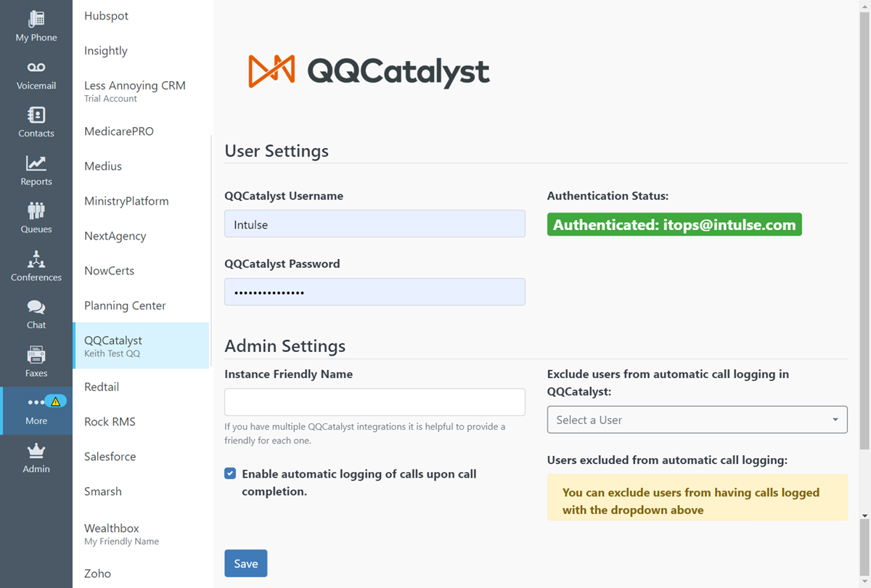
Task: Click the warning badge on More
Action: pos(56,401)
